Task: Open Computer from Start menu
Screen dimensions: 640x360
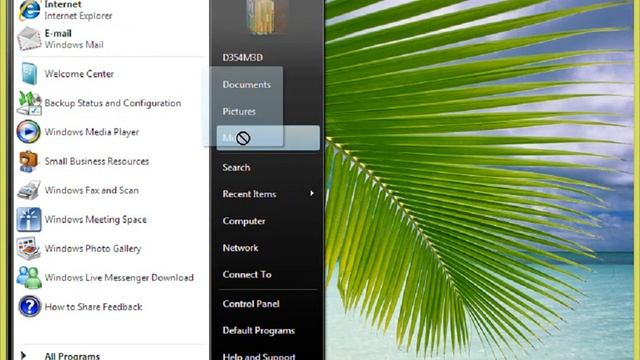Action: point(244,221)
